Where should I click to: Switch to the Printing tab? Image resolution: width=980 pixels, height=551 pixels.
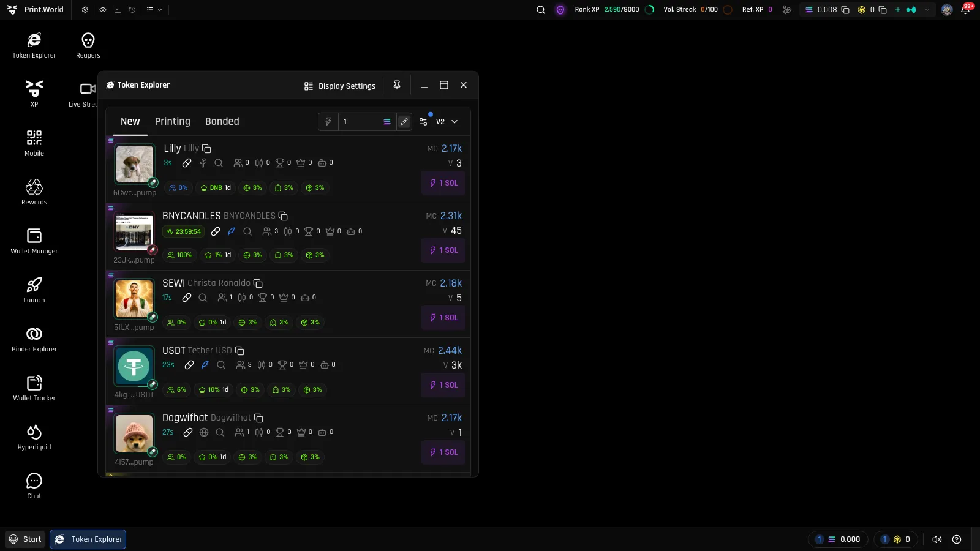click(x=173, y=122)
